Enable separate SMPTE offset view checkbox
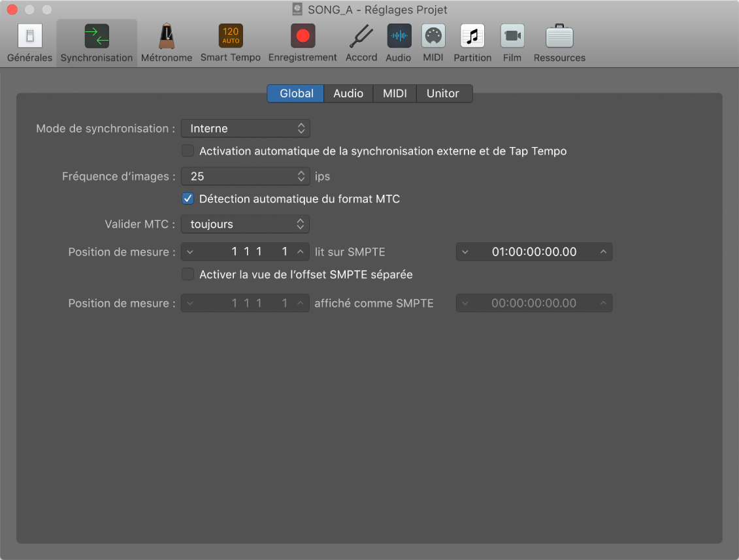The width and height of the screenshot is (739, 560). [x=188, y=274]
